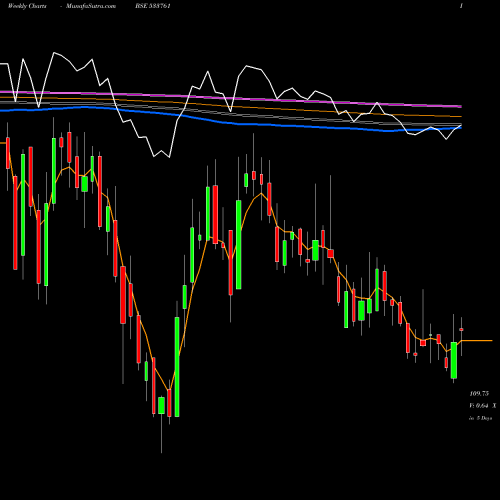Click the 'Weekly Charts' title text
Viewport: 500px width, 500px height.
27,6
